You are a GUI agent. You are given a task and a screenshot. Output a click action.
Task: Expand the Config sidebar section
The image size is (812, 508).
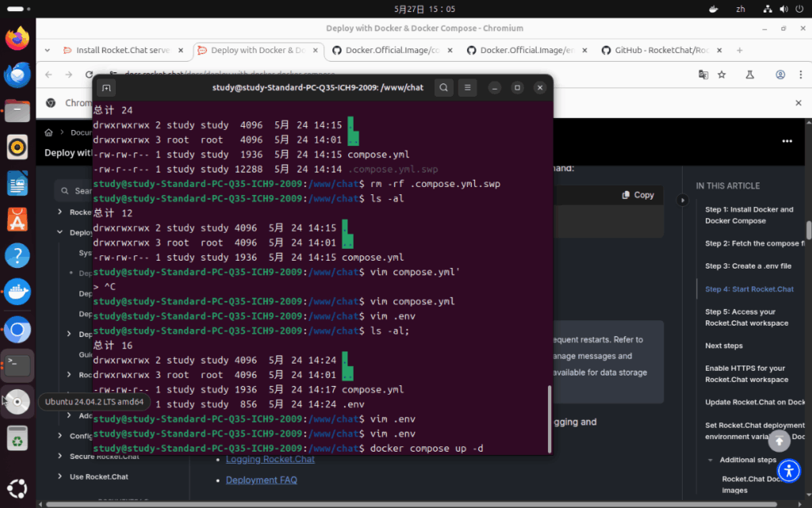[x=60, y=436]
